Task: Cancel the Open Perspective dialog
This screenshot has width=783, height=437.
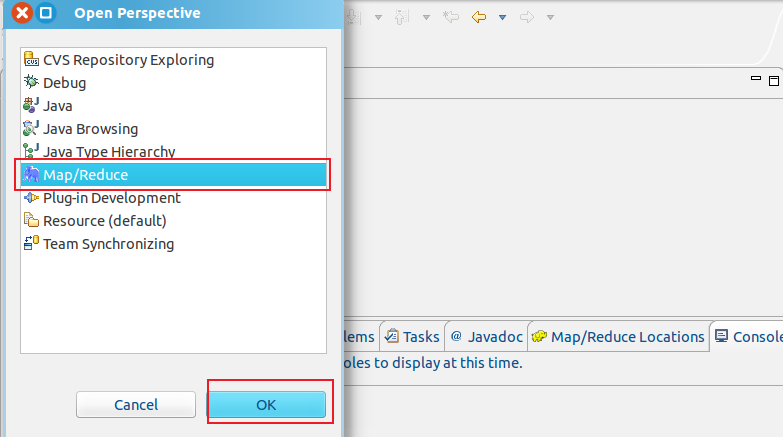Action: (x=136, y=405)
